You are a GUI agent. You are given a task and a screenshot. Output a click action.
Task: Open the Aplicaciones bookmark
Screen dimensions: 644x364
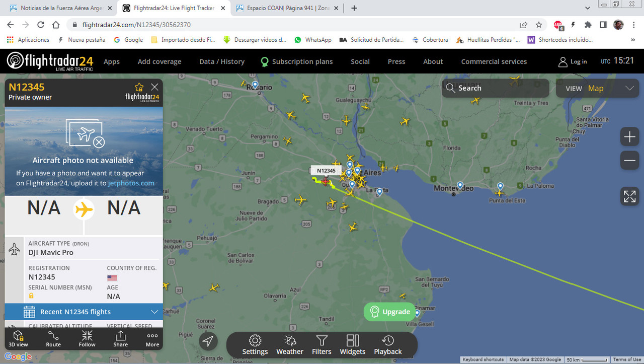28,40
